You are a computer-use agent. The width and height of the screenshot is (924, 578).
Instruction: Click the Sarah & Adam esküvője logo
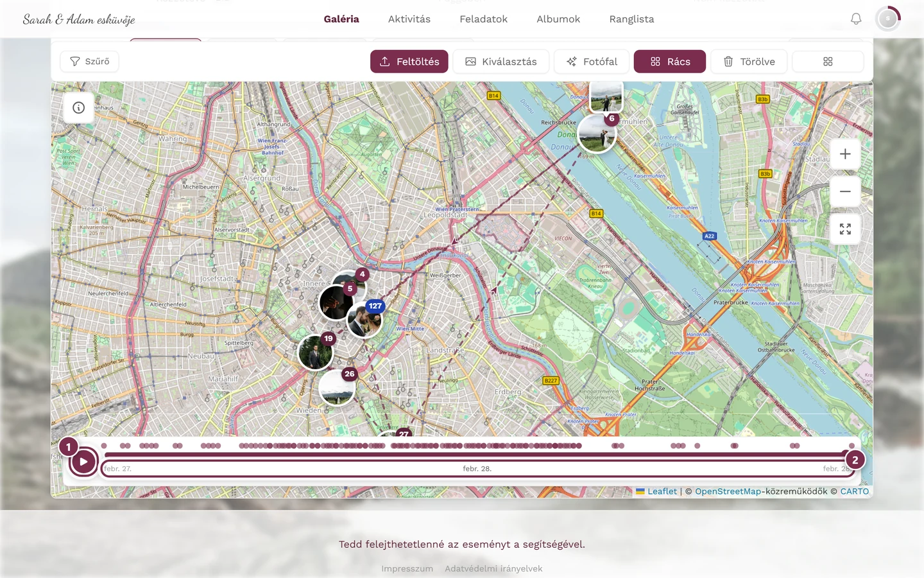pyautogui.click(x=79, y=19)
